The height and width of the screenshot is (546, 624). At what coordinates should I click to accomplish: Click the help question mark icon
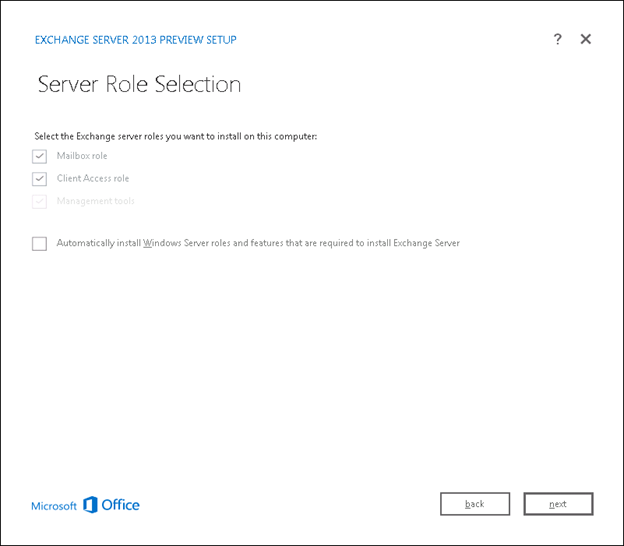click(558, 39)
